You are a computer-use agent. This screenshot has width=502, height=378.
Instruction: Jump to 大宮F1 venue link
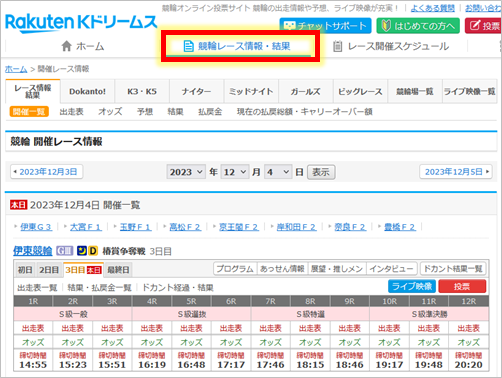click(x=85, y=227)
